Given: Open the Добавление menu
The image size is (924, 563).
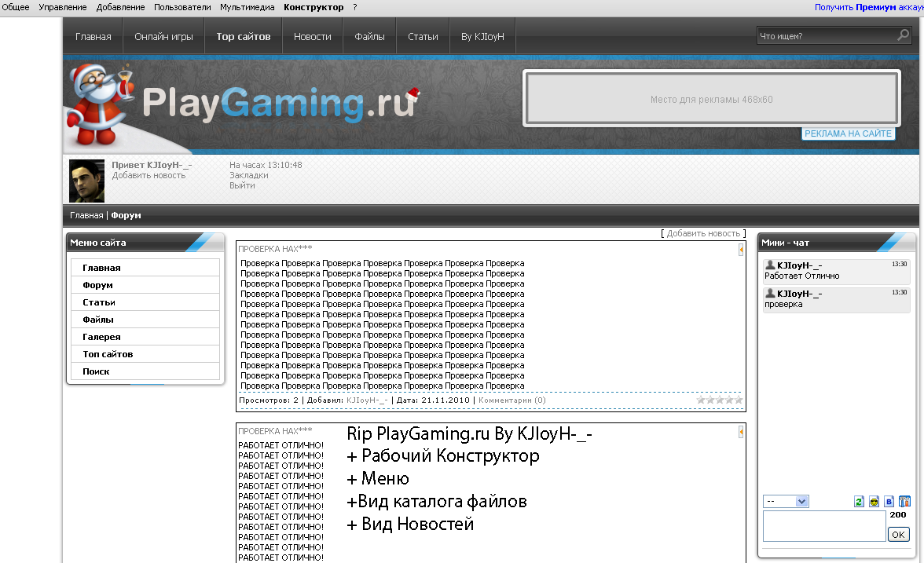Looking at the screenshot, I should [x=120, y=7].
